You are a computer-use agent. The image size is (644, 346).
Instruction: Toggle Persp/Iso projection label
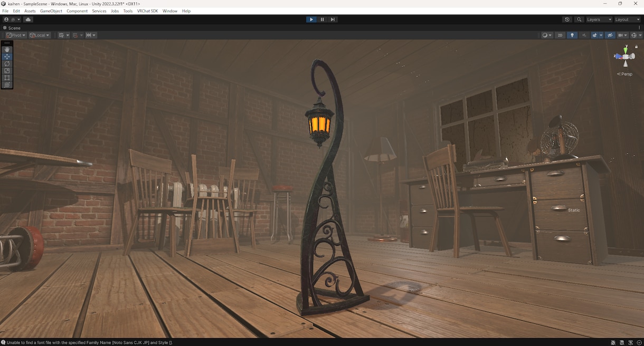tap(625, 74)
